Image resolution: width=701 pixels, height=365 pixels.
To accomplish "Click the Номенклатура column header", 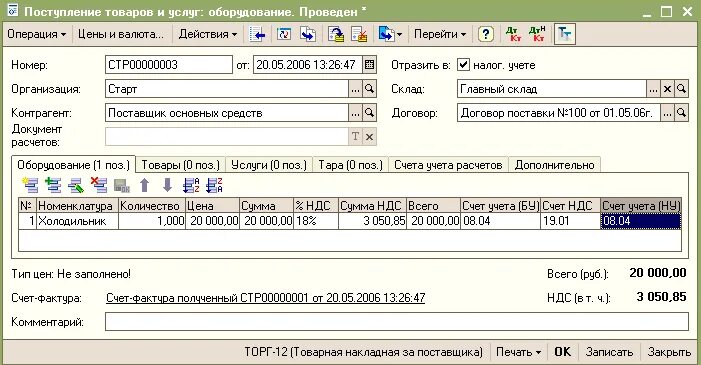I will click(x=77, y=206).
